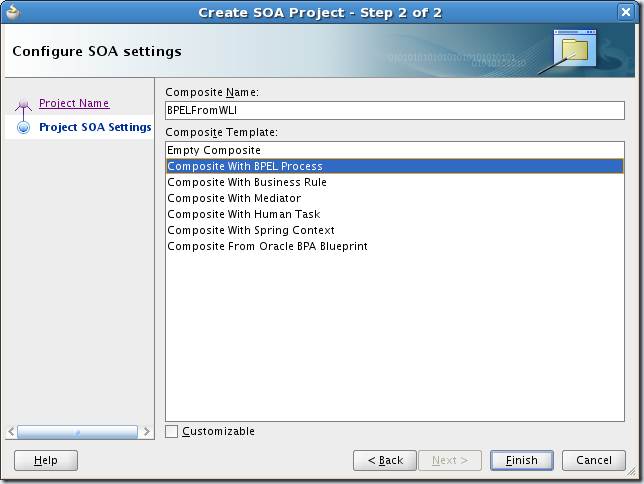
Task: Go to the Project Name step link
Action: tap(74, 103)
